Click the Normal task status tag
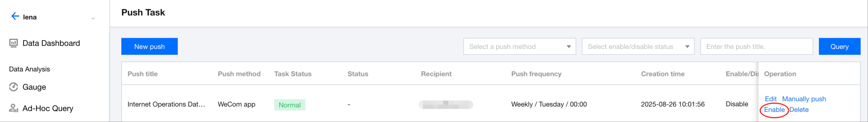868x122 pixels. coord(289,105)
